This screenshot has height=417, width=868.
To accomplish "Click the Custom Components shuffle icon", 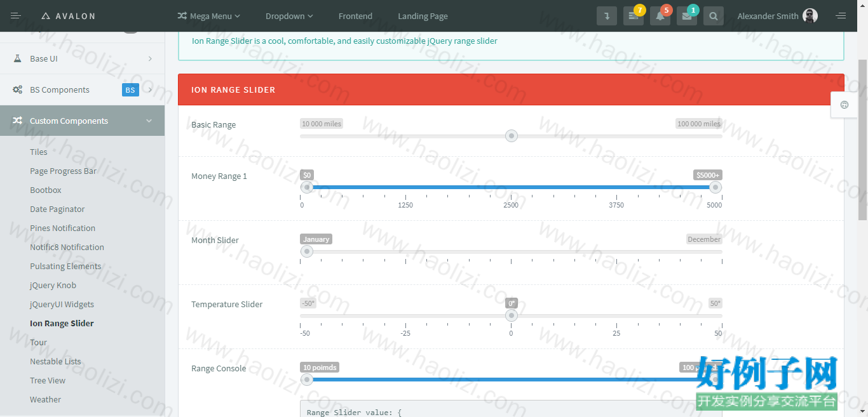I will click(18, 121).
